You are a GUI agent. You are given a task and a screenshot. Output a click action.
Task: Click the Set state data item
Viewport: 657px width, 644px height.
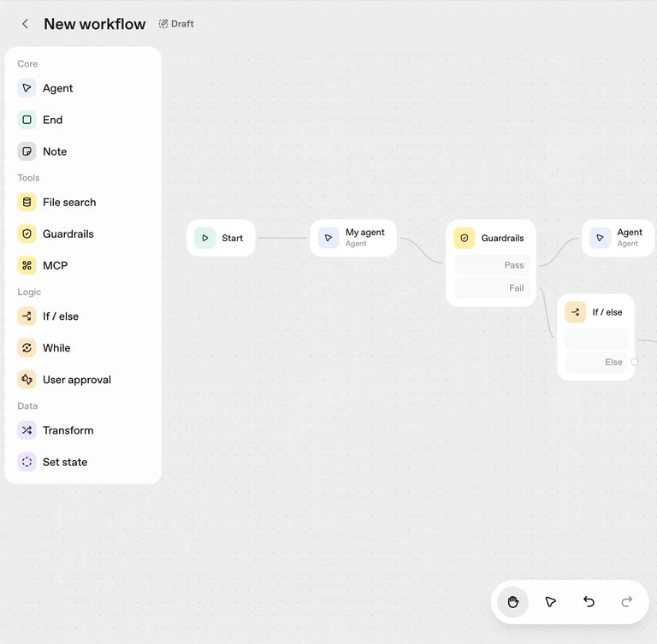83,462
